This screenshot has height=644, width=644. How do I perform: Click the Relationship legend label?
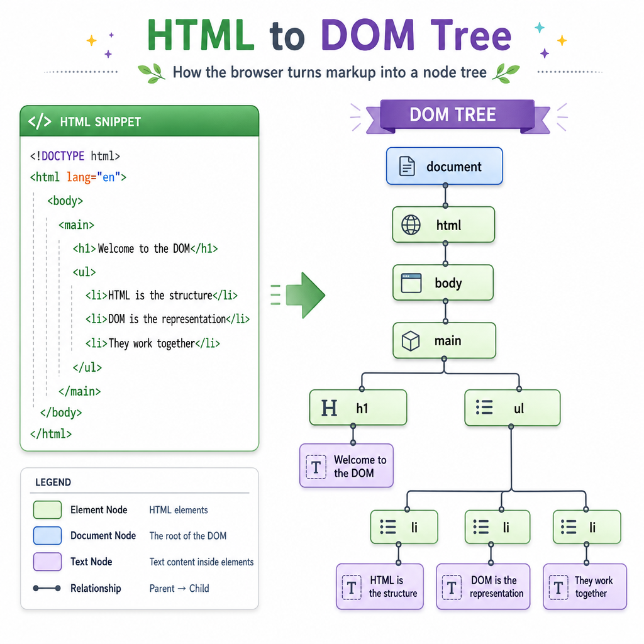96,589
